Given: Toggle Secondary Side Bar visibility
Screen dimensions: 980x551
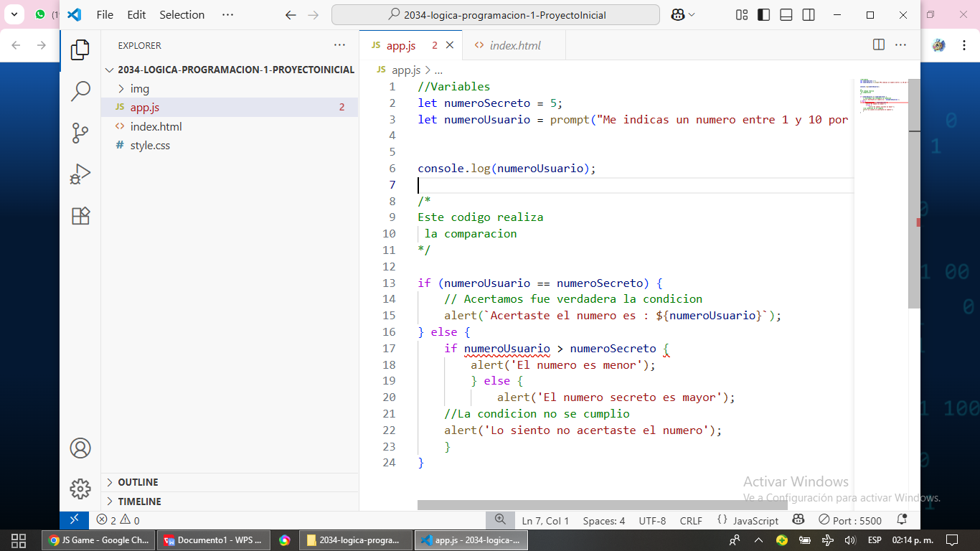Looking at the screenshot, I should [x=808, y=15].
